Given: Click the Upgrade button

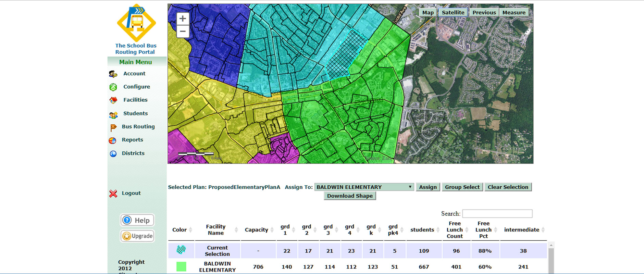Looking at the screenshot, I should [x=137, y=236].
